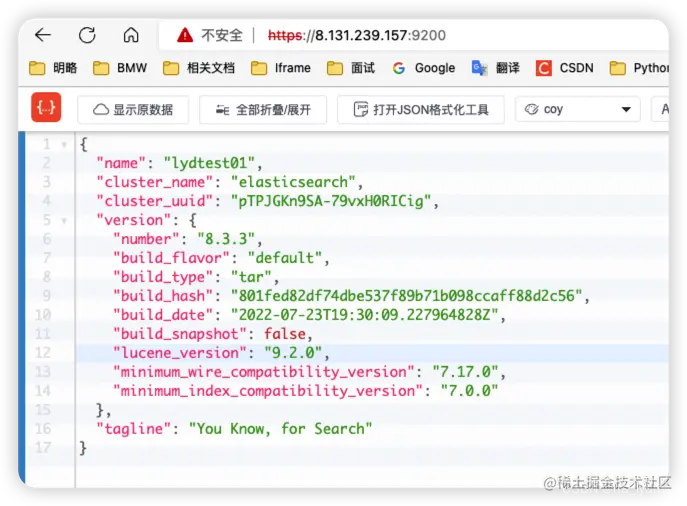The image size is (687, 506).
Task: Click the index compatibility value "7.0.0"
Action: [469, 391]
